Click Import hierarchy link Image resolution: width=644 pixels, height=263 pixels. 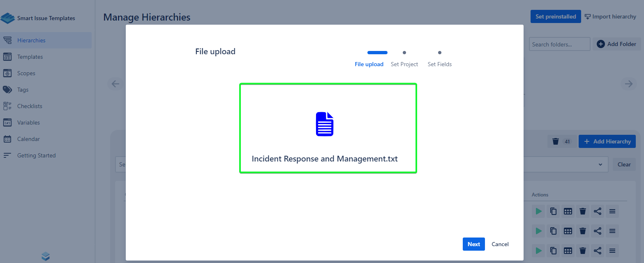pyautogui.click(x=610, y=16)
